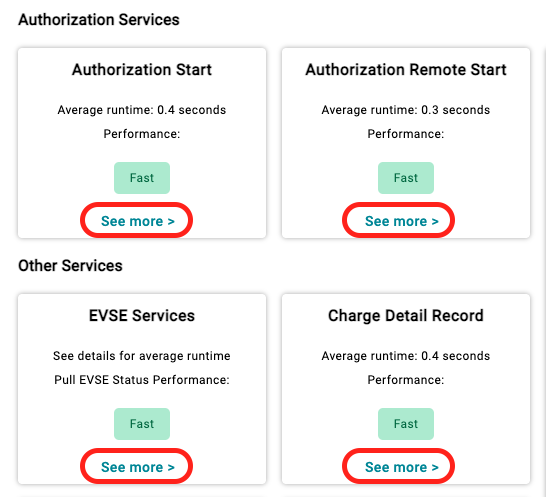
Task: Select the EVSE Services card title
Action: coord(142,316)
